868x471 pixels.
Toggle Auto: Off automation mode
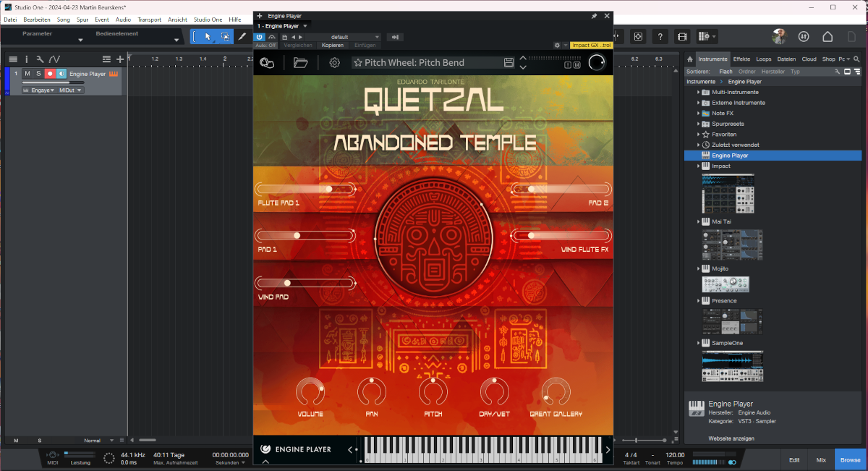point(265,45)
